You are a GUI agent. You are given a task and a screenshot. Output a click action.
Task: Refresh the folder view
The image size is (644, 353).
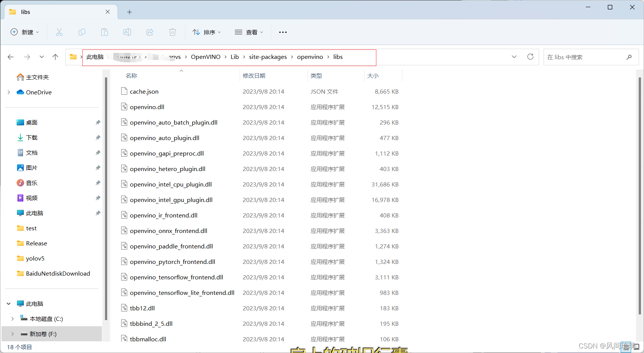[x=530, y=57]
